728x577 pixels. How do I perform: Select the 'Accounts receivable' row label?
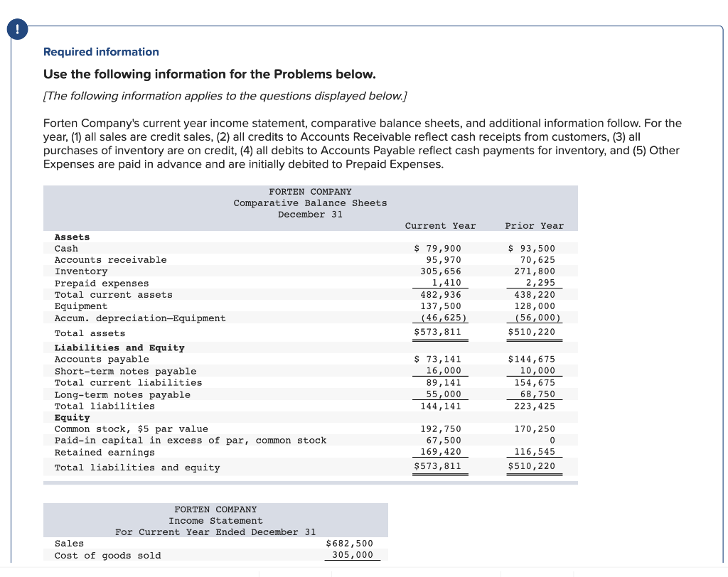coord(110,260)
